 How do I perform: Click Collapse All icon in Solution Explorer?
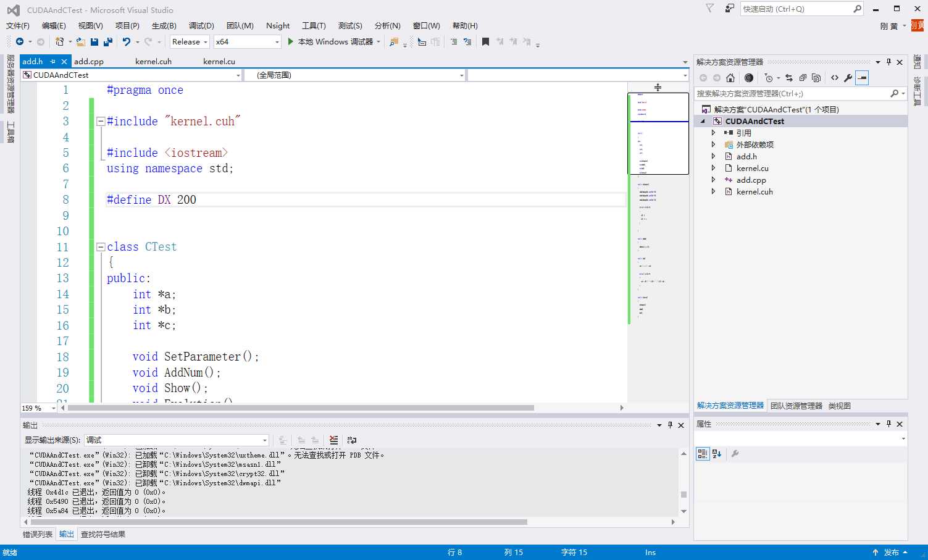(803, 78)
